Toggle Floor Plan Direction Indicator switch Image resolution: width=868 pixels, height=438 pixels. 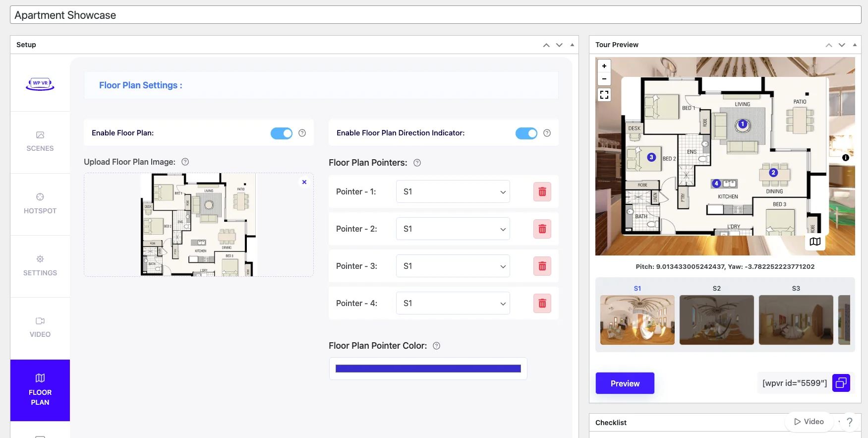coord(526,133)
